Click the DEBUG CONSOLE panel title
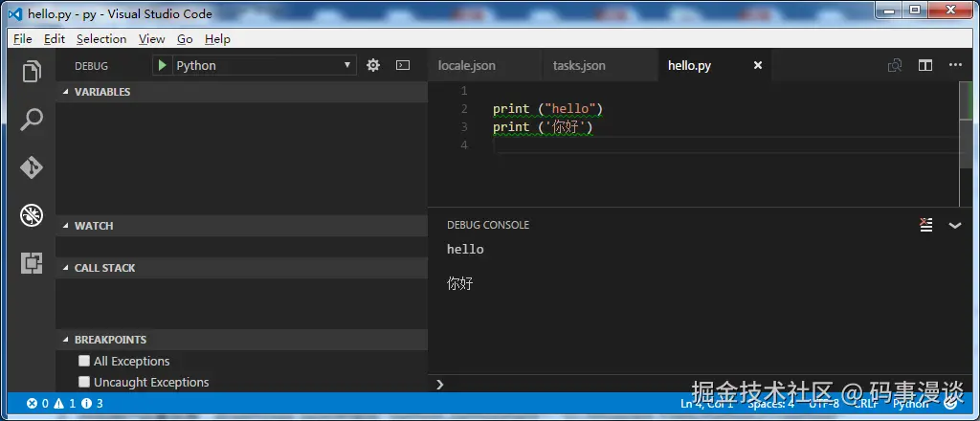Screen dimensions: 980x421 (x=488, y=225)
